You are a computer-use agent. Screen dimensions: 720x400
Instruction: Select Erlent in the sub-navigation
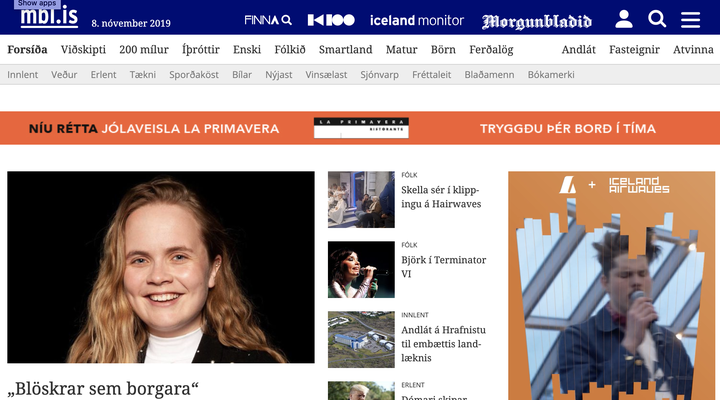103,74
